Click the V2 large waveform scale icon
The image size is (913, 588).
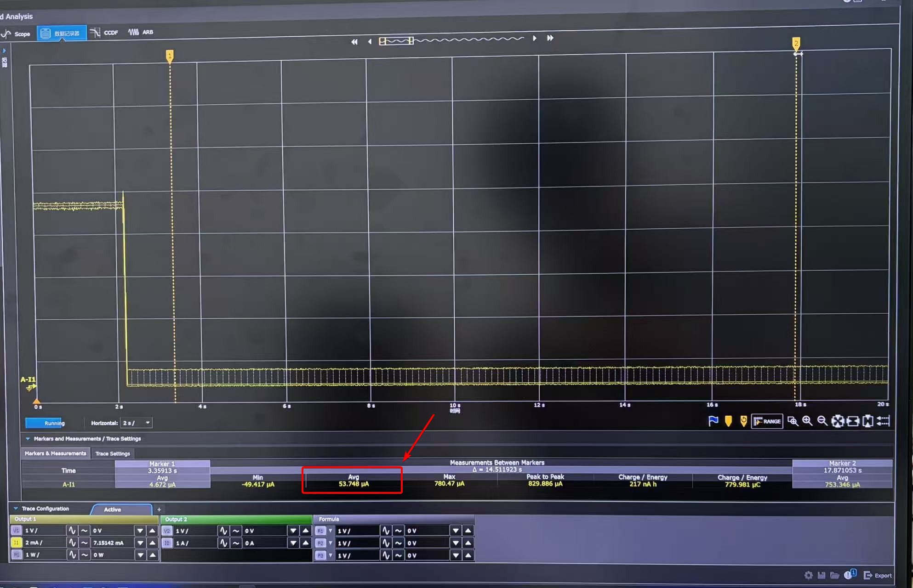[223, 531]
